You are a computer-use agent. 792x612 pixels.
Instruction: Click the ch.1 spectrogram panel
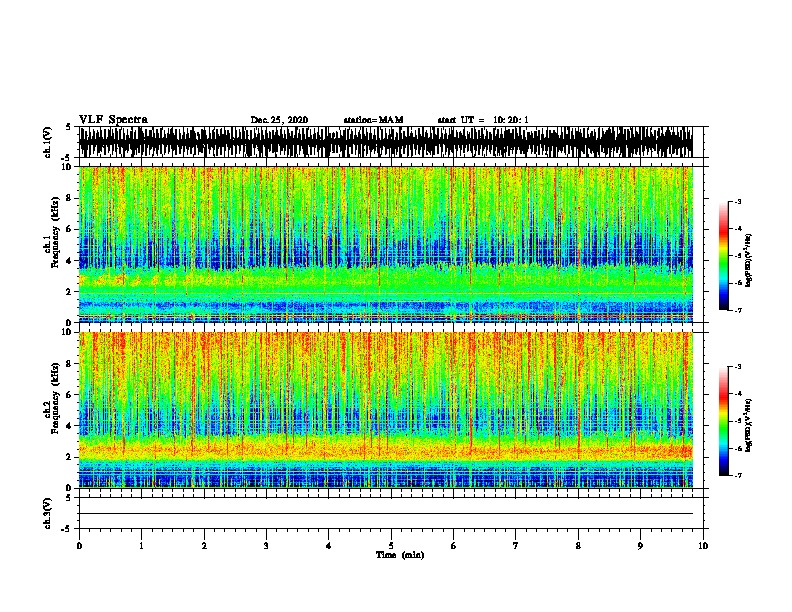[x=386, y=244]
